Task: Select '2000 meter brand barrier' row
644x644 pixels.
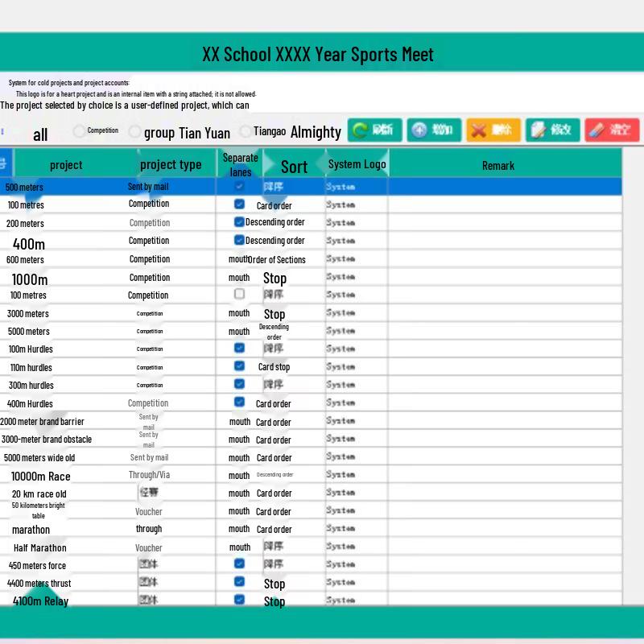Action: pyautogui.click(x=311, y=421)
